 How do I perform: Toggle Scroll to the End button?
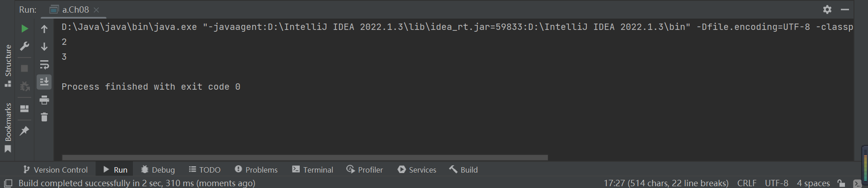(x=44, y=82)
